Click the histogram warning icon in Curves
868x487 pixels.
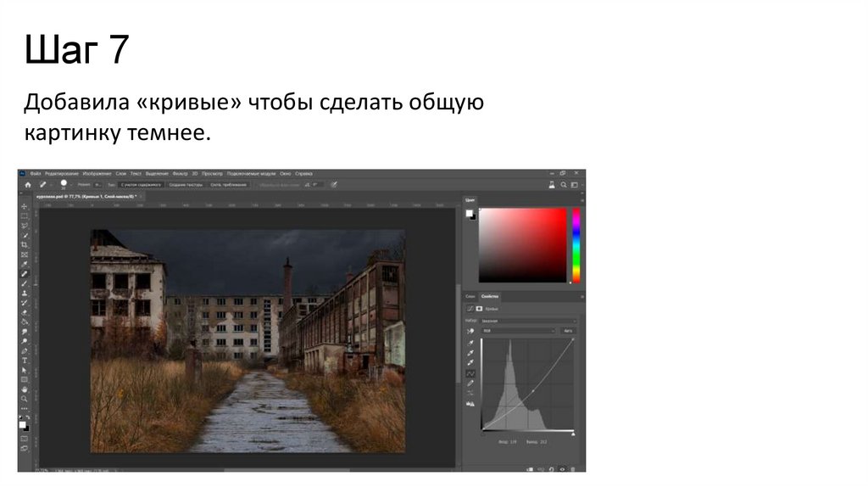[470, 403]
